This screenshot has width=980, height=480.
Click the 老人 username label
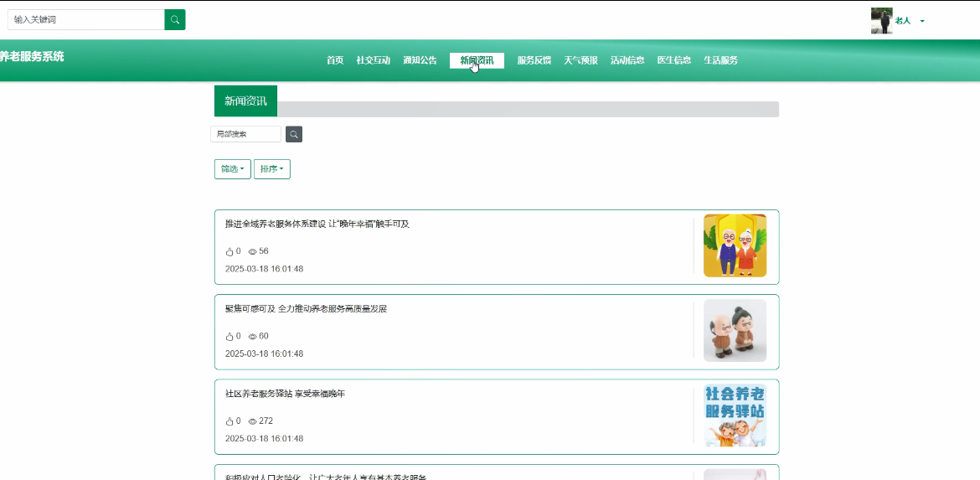click(x=902, y=21)
